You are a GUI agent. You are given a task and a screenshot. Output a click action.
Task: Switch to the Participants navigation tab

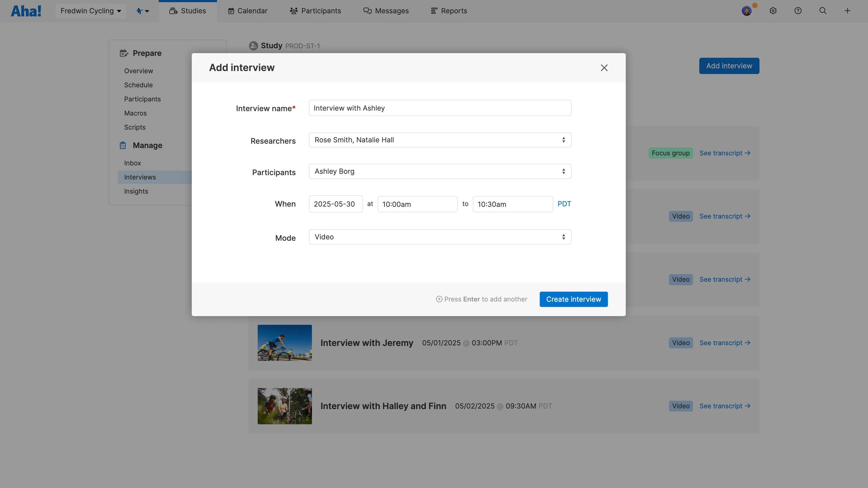point(315,11)
